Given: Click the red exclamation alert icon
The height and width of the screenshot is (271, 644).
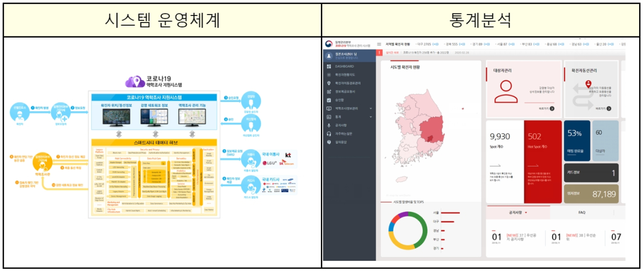Looking at the screenshot, I should click(379, 53).
